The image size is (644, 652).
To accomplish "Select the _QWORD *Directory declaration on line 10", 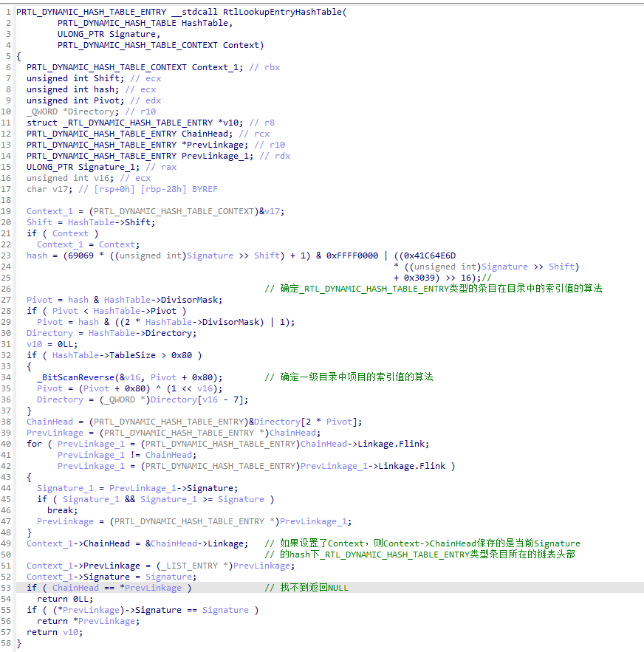I will click(x=72, y=111).
